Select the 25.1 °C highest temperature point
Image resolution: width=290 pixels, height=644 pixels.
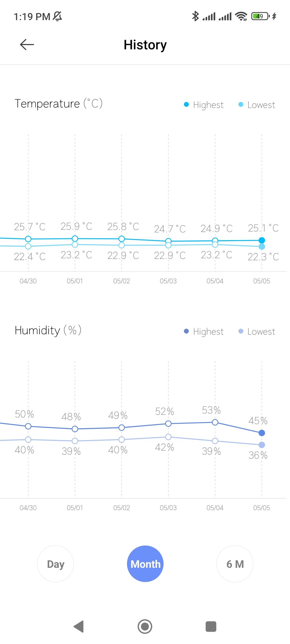click(x=262, y=240)
